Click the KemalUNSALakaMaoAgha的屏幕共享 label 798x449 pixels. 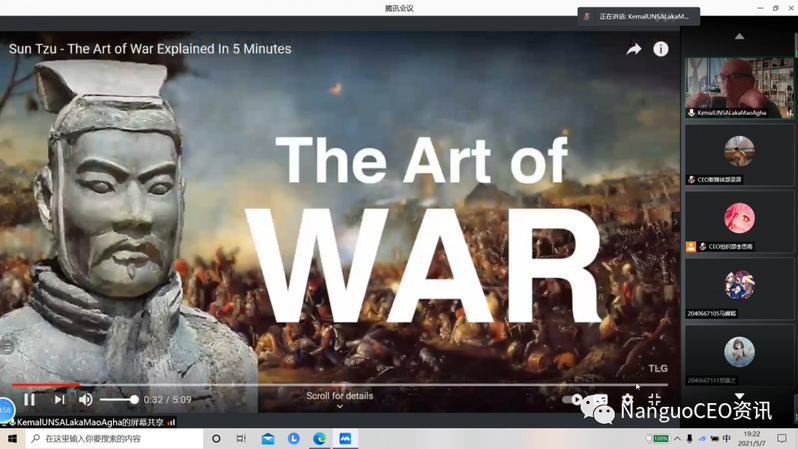click(90, 422)
